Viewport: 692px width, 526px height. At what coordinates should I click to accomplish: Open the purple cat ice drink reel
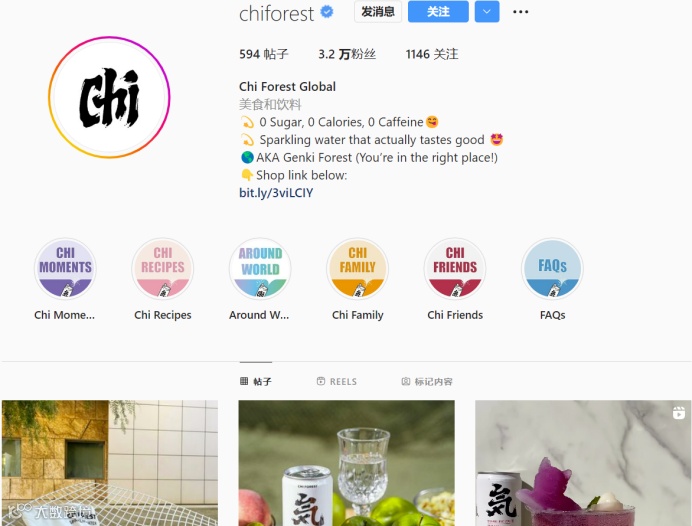(x=583, y=463)
